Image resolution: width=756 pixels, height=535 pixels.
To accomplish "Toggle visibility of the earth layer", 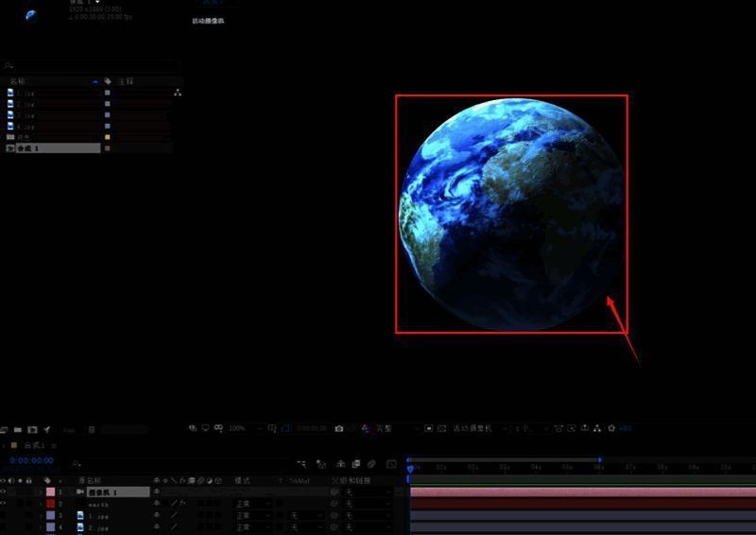I will (5, 505).
